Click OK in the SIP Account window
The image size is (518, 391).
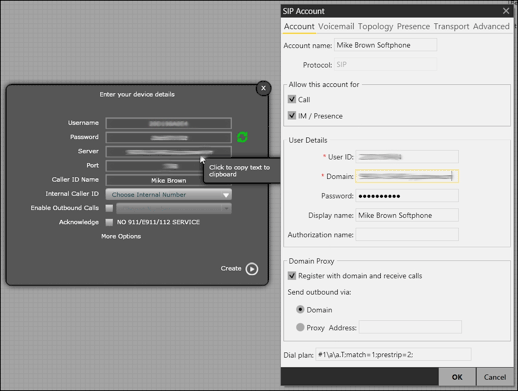[x=457, y=377]
